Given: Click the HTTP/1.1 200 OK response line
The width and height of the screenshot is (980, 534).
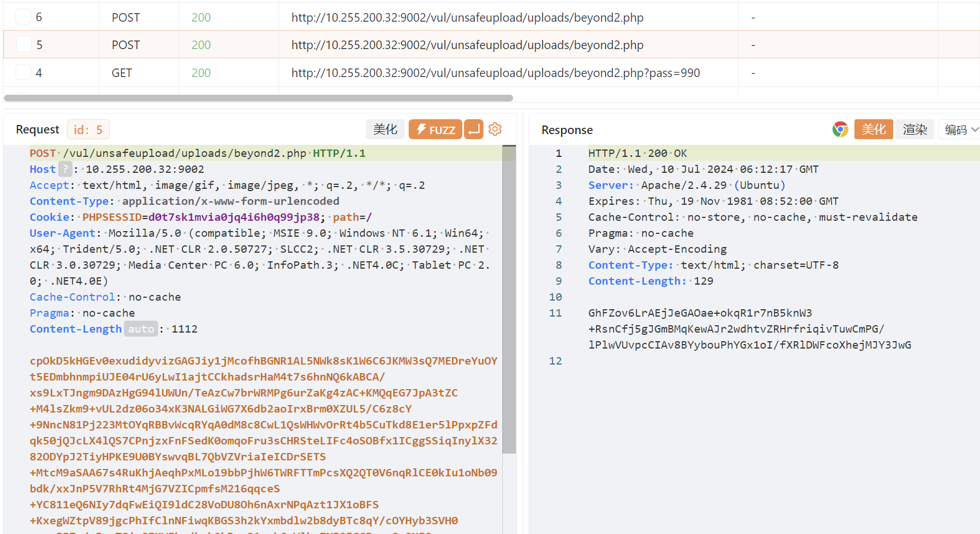Looking at the screenshot, I should 638,153.
